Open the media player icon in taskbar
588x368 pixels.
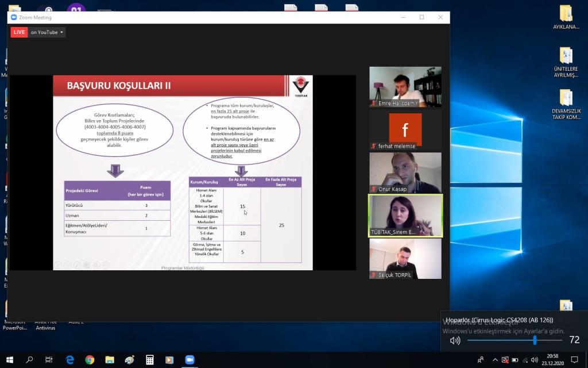tap(169, 360)
